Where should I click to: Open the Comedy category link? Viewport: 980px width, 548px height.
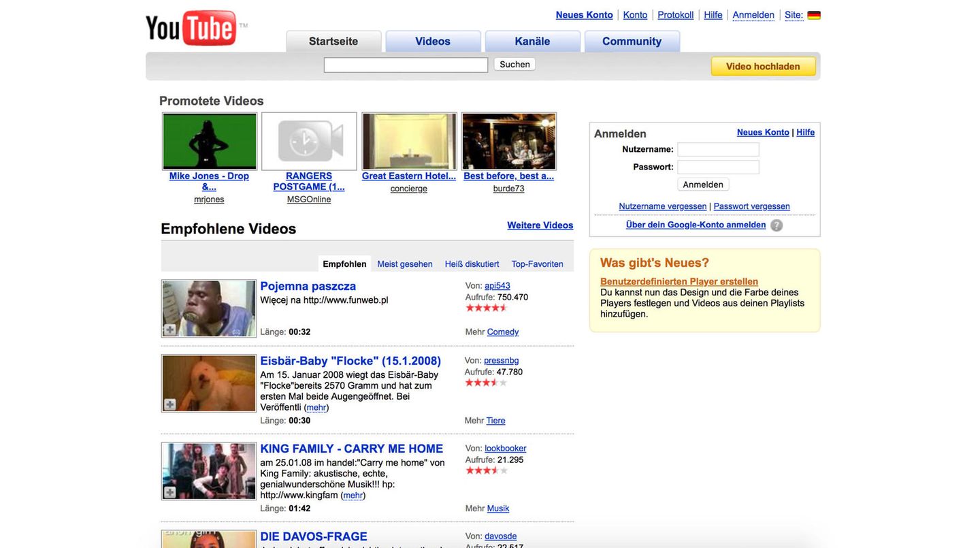pos(502,331)
